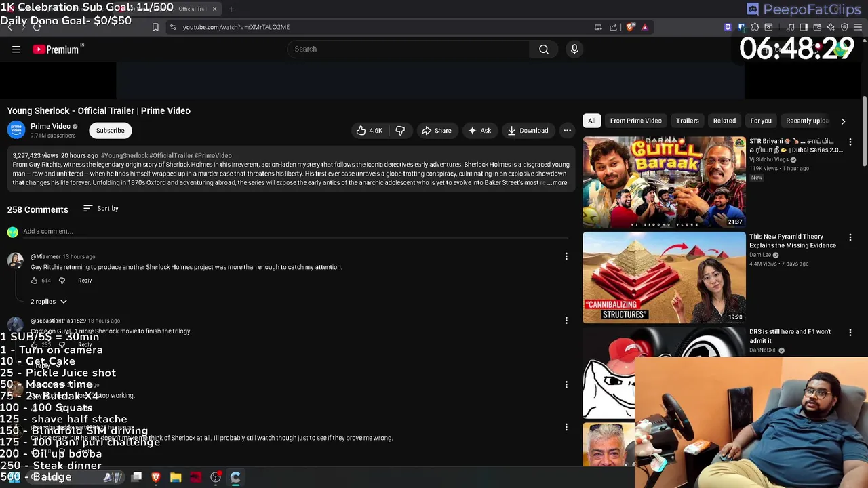Open Brave Wallet icon
This screenshot has height=488, width=868.
tap(817, 27)
